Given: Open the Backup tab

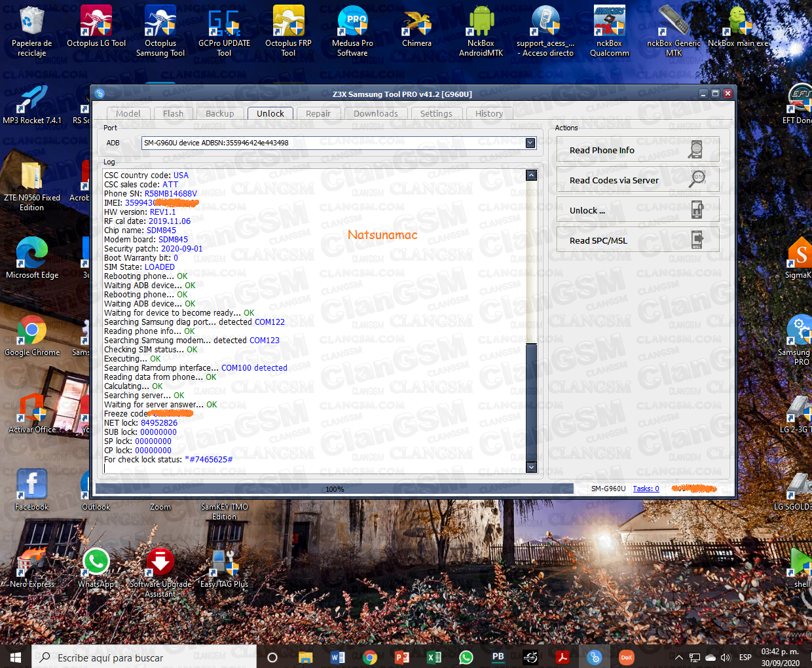Looking at the screenshot, I should pyautogui.click(x=220, y=113).
